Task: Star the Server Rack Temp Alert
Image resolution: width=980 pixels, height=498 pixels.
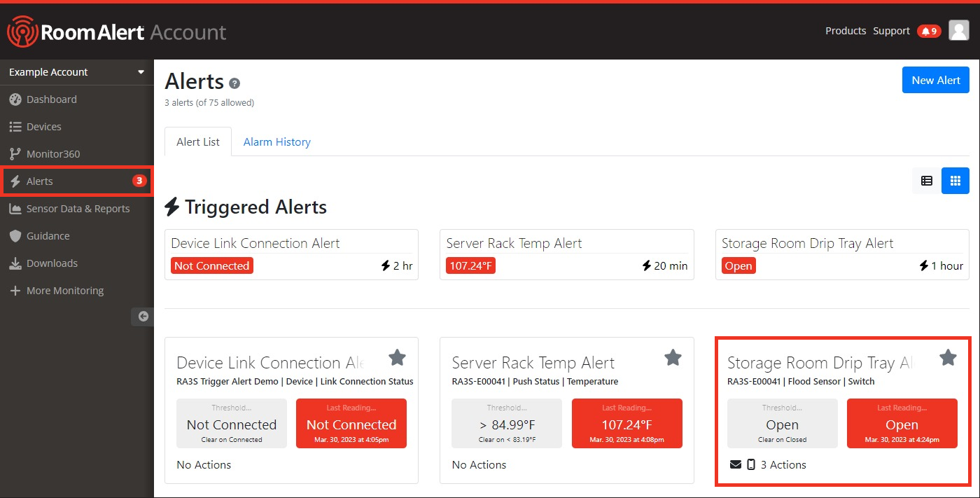Action: pos(673,358)
